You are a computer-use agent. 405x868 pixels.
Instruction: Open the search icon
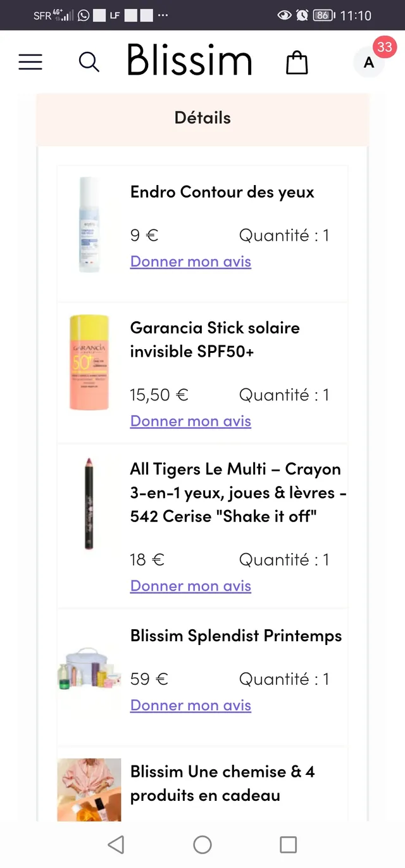click(x=89, y=62)
